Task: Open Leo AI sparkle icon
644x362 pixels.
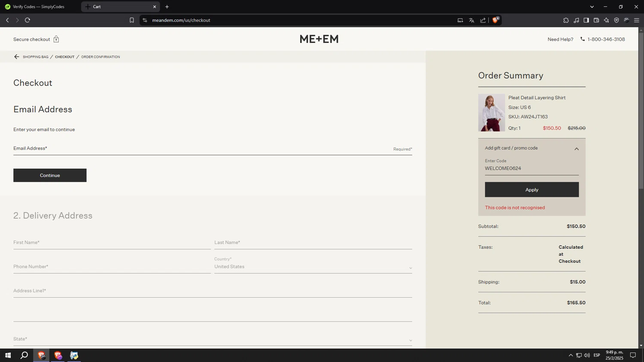Action: pos(606,20)
